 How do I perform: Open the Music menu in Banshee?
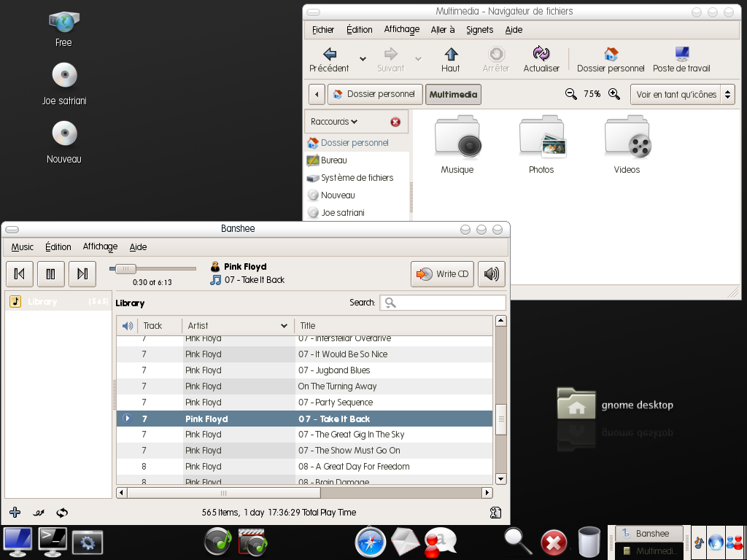click(23, 246)
